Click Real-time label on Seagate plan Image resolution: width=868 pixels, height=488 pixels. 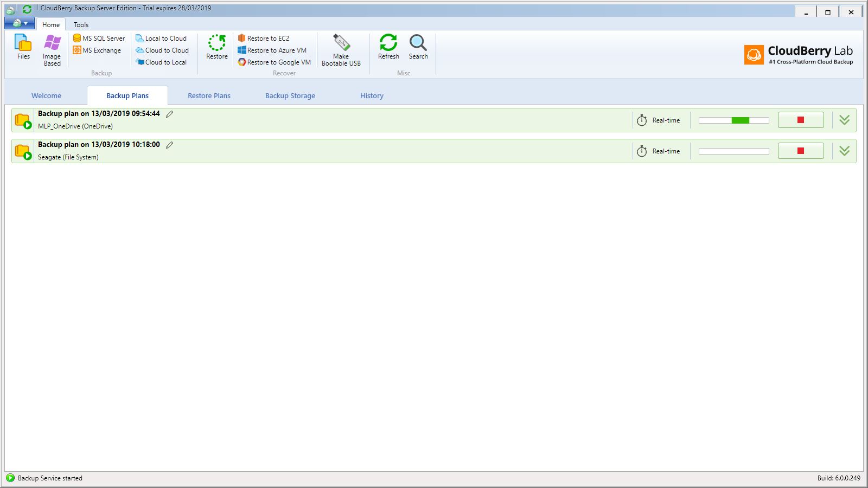[666, 151]
